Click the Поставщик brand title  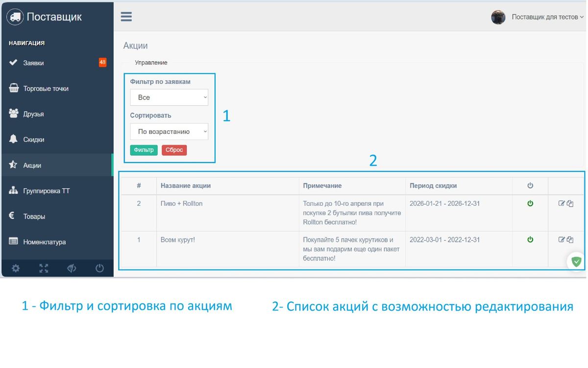pos(54,17)
